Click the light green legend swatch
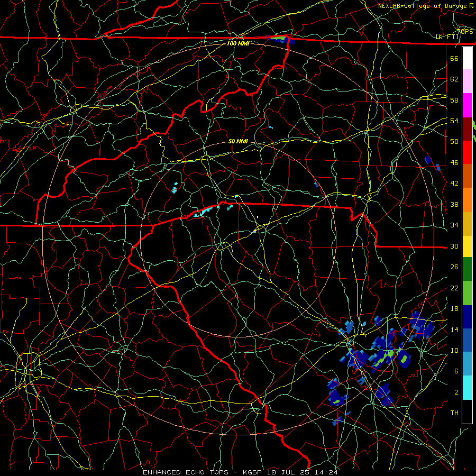476x476 pixels. point(467,293)
